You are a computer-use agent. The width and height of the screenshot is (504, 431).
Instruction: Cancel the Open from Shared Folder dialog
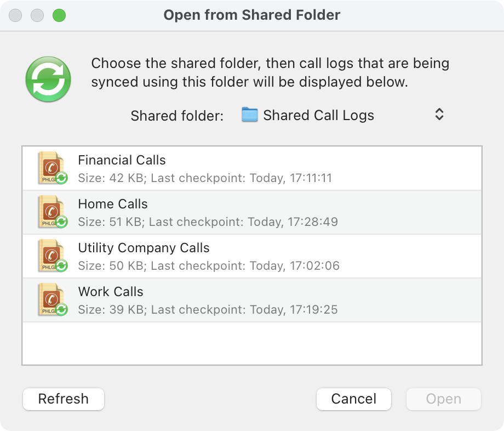pyautogui.click(x=354, y=399)
